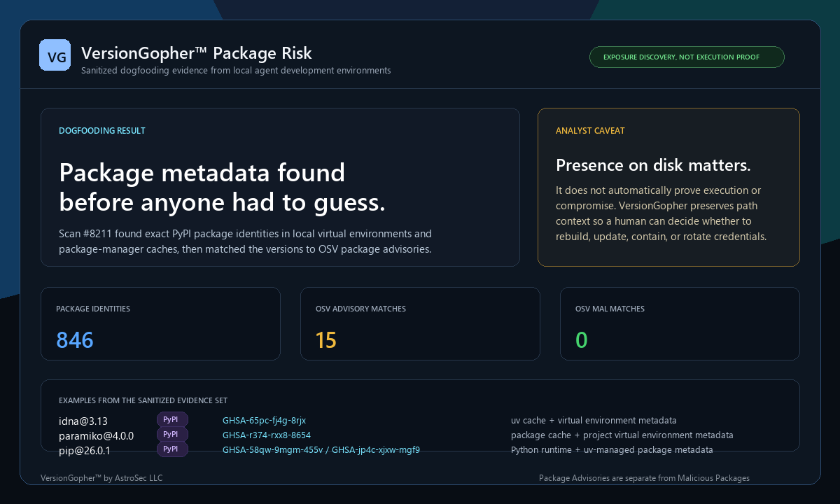Image resolution: width=840 pixels, height=504 pixels.
Task: Click the PyPI tag in paramiko row
Action: tap(172, 435)
